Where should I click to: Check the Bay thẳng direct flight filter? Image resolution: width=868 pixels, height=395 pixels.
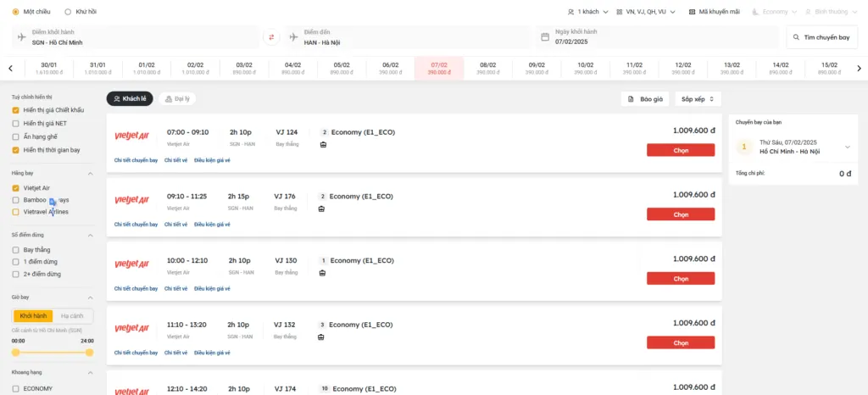[x=15, y=250]
